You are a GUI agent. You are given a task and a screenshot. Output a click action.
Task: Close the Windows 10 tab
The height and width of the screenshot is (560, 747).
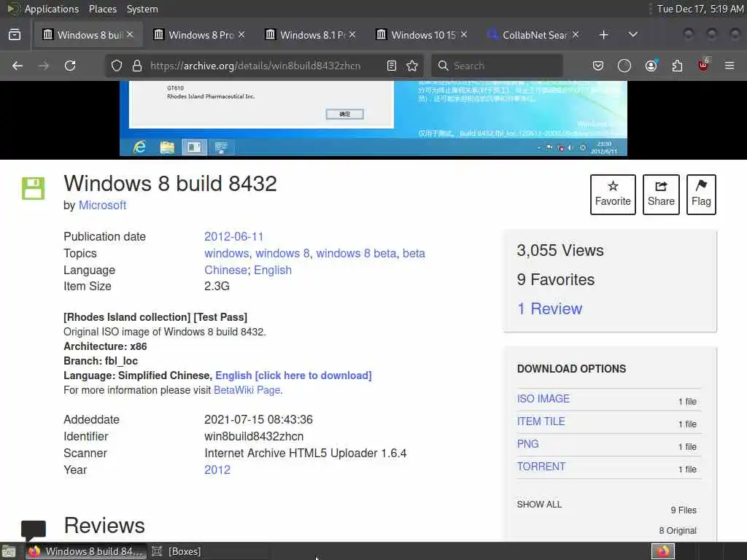(x=464, y=35)
